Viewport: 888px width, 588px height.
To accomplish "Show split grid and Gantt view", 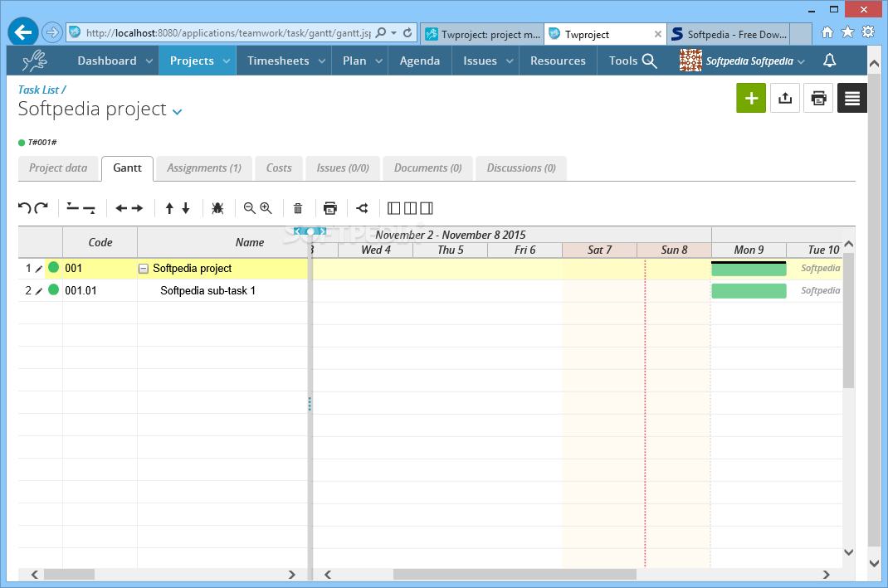I will pos(411,208).
